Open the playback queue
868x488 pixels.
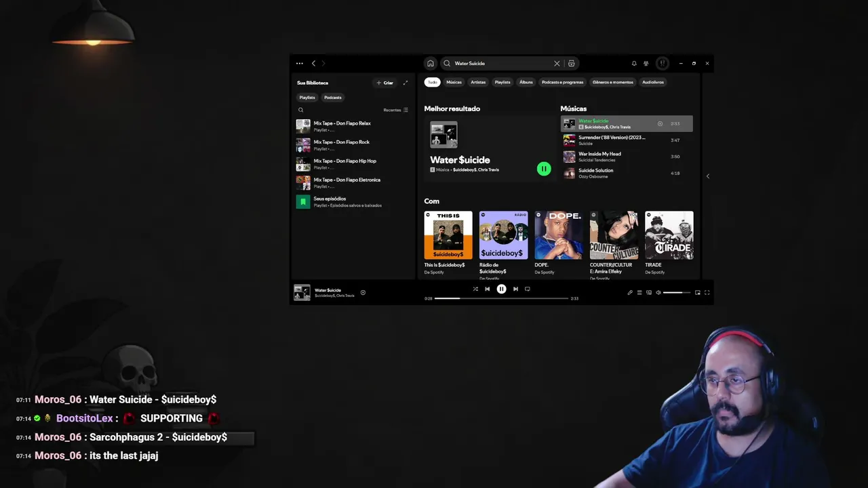click(x=639, y=293)
